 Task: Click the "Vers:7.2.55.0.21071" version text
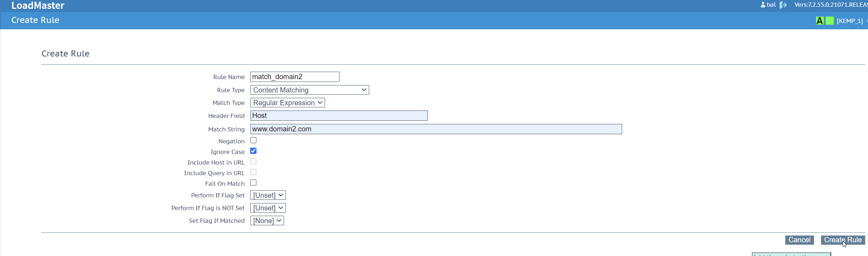[x=831, y=5]
